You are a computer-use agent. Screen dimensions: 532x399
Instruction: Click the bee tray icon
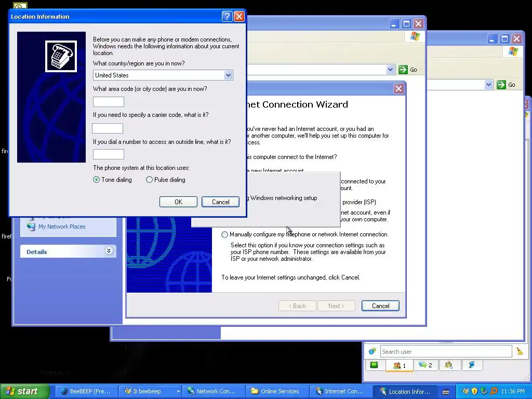click(x=465, y=391)
